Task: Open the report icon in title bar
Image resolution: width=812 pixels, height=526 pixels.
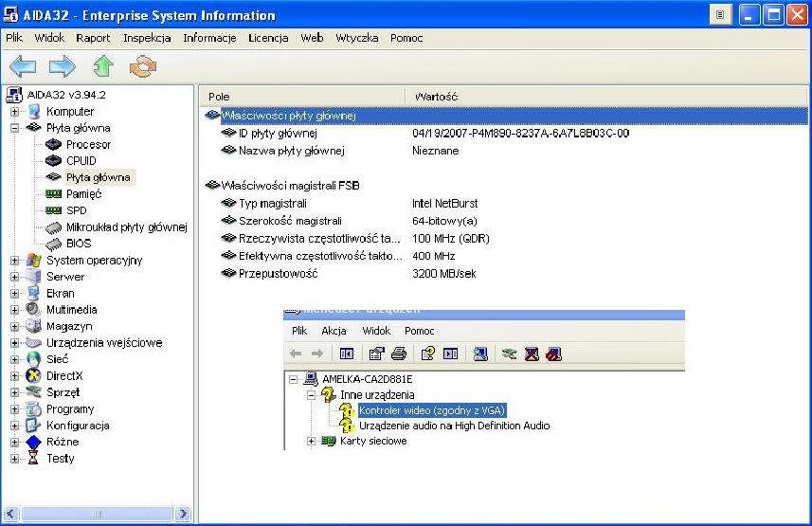Action: point(720,15)
